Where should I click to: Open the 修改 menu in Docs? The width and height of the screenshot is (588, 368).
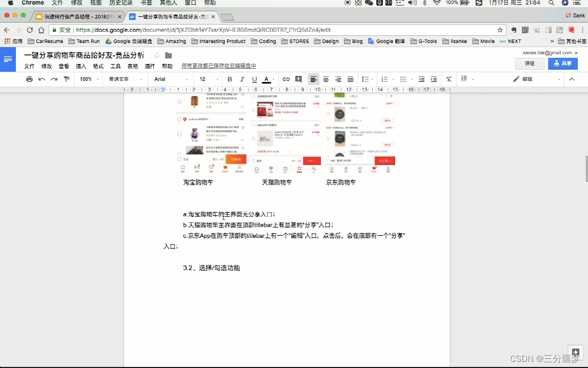click(47, 66)
